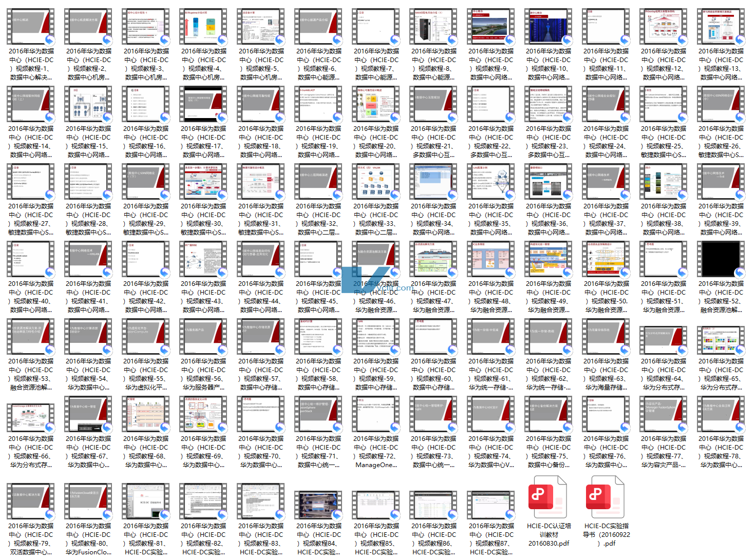Select the 视频教程-12 video file icon
Image resolution: width=756 pixels, height=560 pixels.
[x=664, y=27]
